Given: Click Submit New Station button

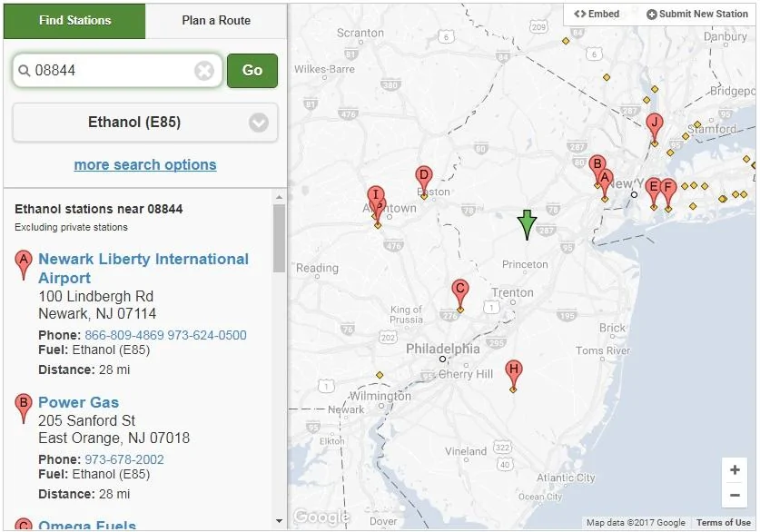Looking at the screenshot, I should point(697,14).
